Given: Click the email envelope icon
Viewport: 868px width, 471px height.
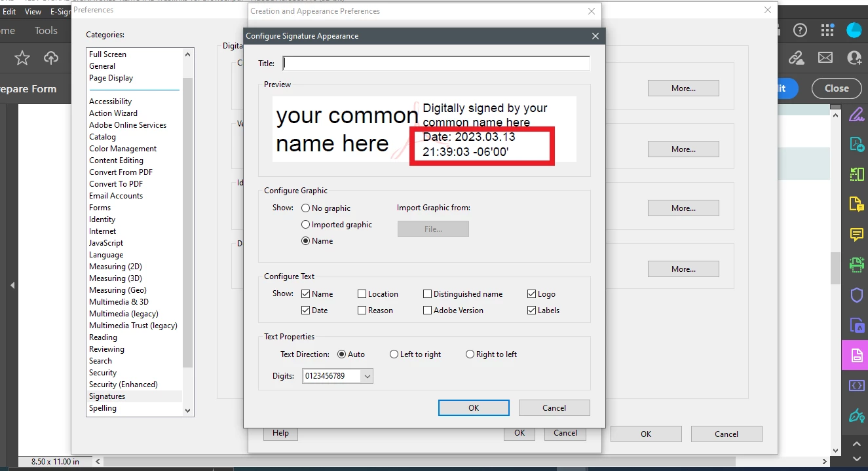Looking at the screenshot, I should tap(825, 58).
